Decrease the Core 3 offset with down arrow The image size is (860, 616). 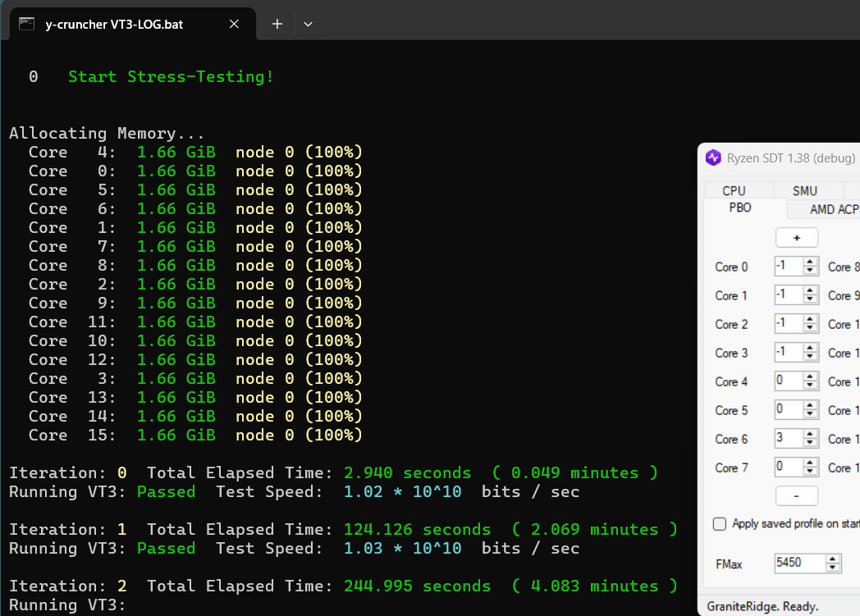click(x=810, y=356)
